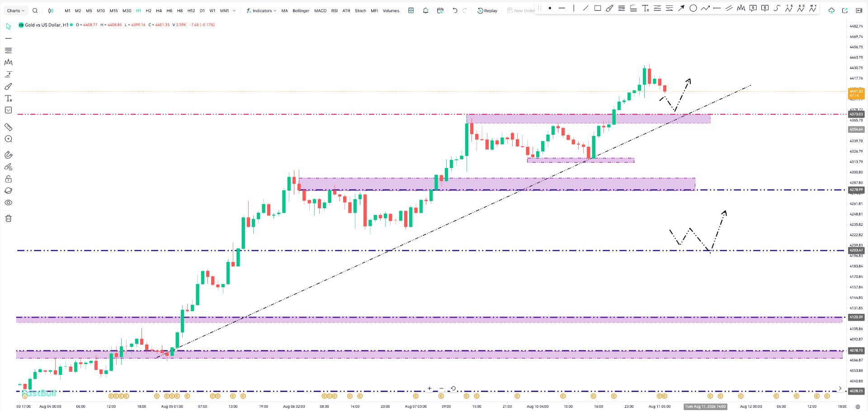Open the economic calendar icon
The height and width of the screenshot is (411, 868).
pos(440,10)
